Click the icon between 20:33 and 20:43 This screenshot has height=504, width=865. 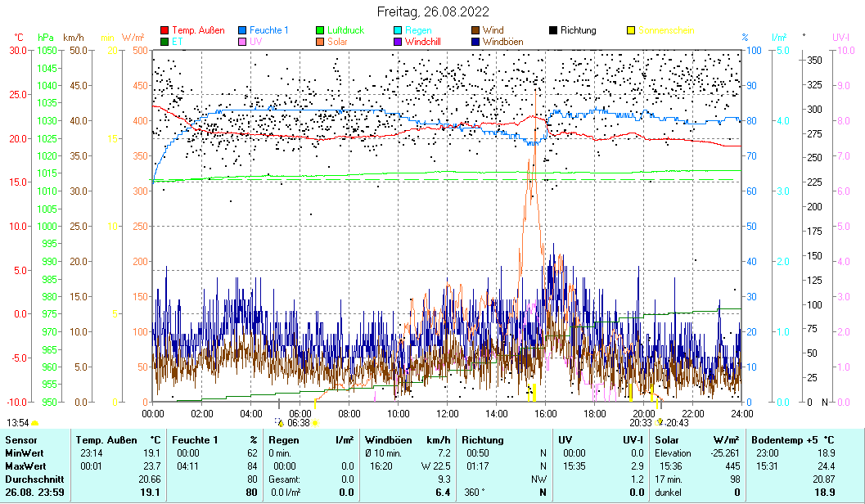(660, 423)
